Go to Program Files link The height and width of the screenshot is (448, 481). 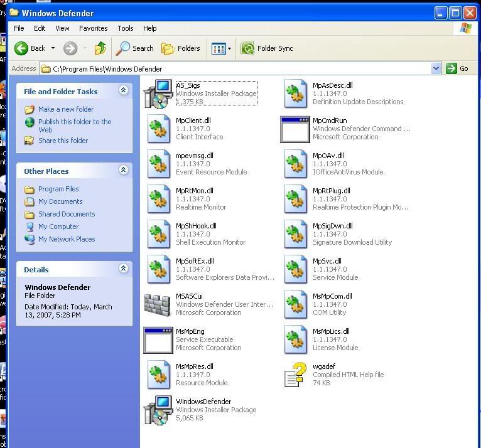(x=58, y=189)
